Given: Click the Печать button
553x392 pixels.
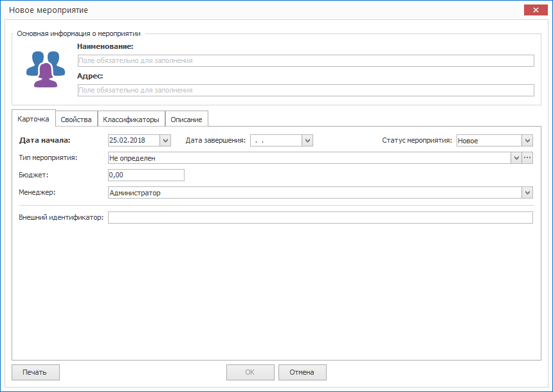Looking at the screenshot, I should [x=35, y=372].
